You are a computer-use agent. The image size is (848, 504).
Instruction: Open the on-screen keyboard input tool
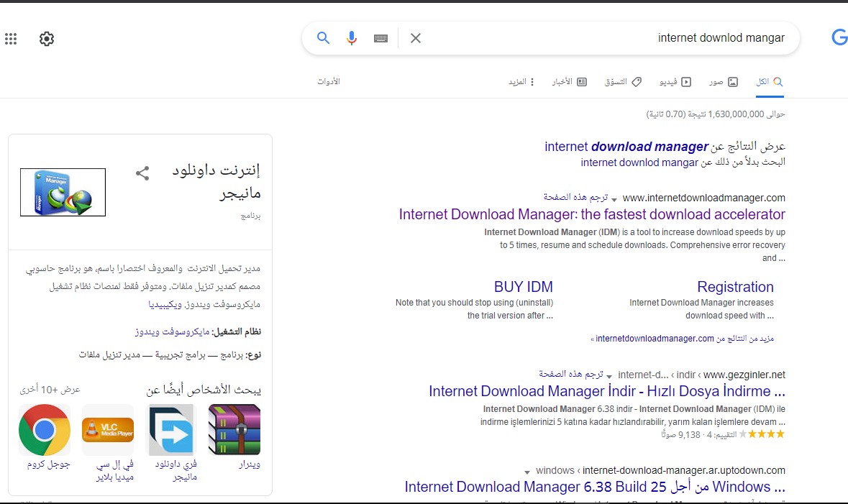(380, 38)
